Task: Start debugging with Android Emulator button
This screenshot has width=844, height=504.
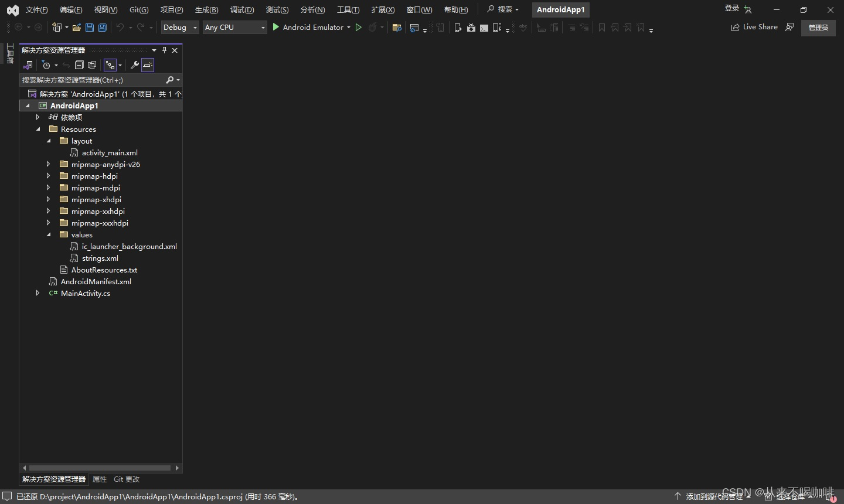Action: [308, 28]
